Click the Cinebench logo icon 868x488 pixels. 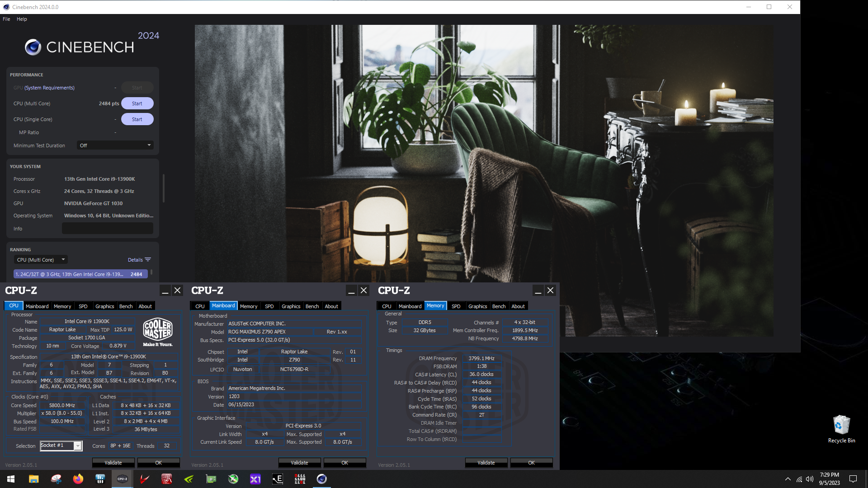(x=33, y=47)
